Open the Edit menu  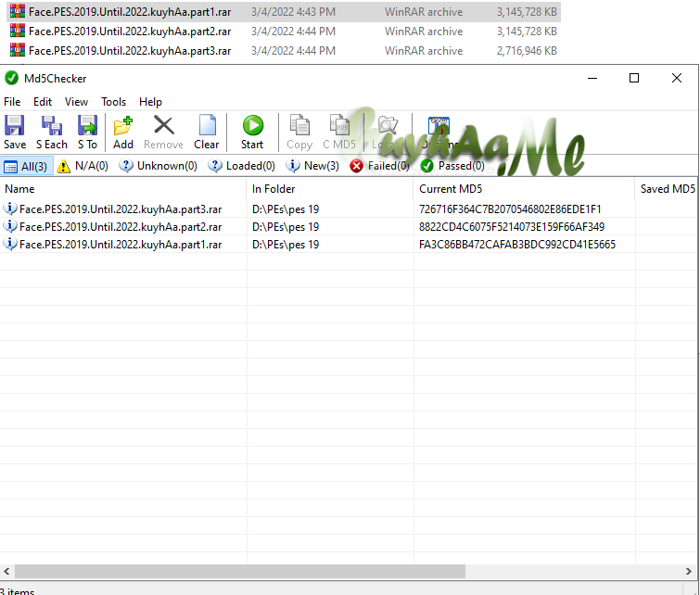coord(43,102)
